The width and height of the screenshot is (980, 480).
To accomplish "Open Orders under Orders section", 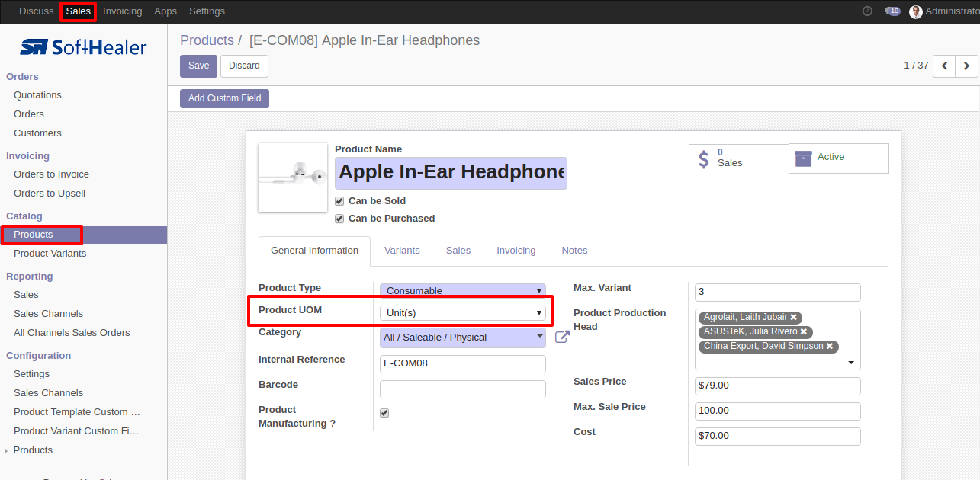I will coord(29,114).
